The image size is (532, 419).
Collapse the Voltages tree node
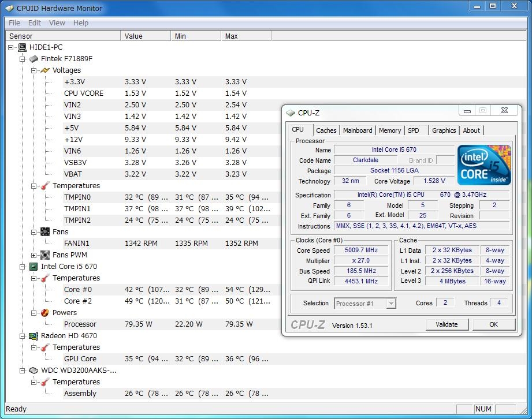click(x=34, y=70)
